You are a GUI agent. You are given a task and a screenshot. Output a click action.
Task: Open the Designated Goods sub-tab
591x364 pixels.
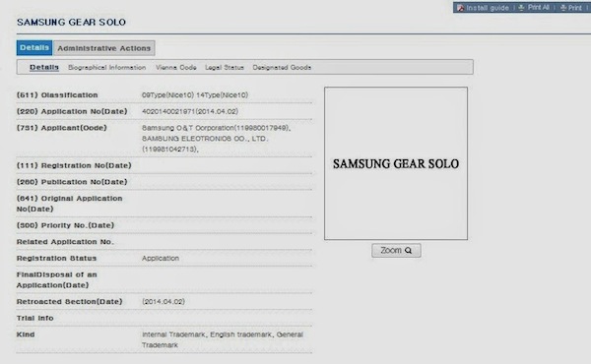282,67
